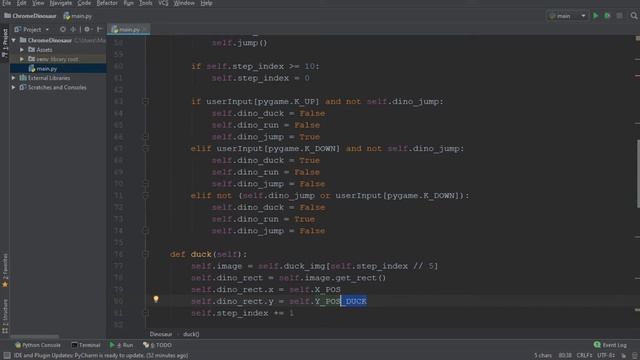Start debugging with the green bug icon

(607, 16)
